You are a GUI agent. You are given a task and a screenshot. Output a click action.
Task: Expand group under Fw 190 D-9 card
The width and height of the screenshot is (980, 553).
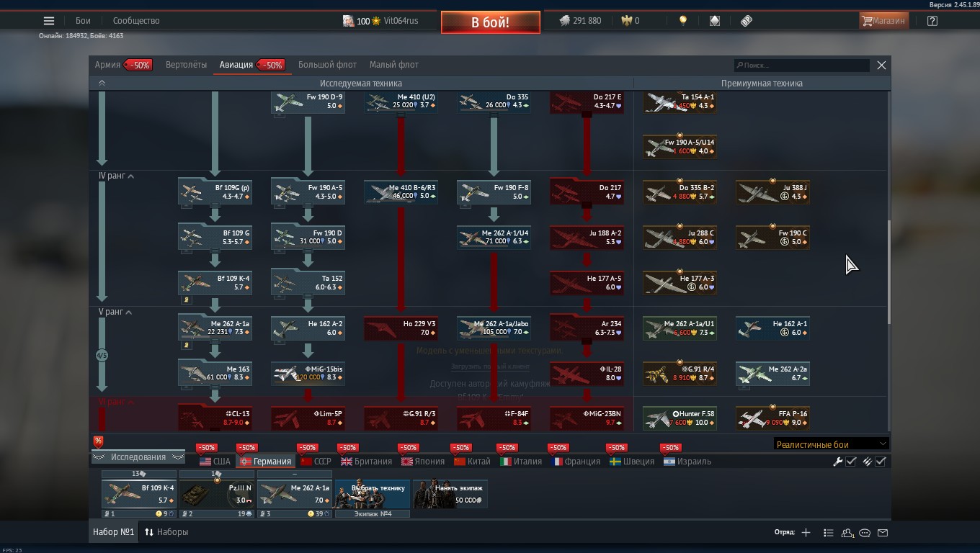pos(280,115)
